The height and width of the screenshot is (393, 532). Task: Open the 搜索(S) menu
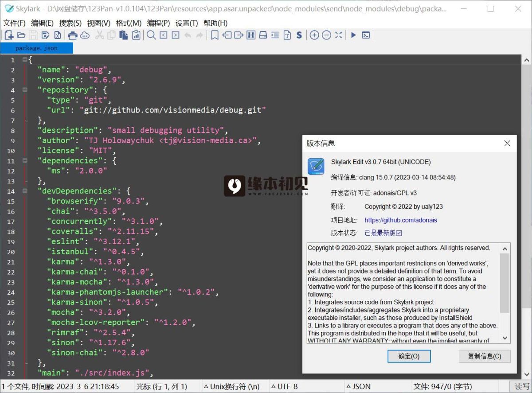[x=70, y=23]
